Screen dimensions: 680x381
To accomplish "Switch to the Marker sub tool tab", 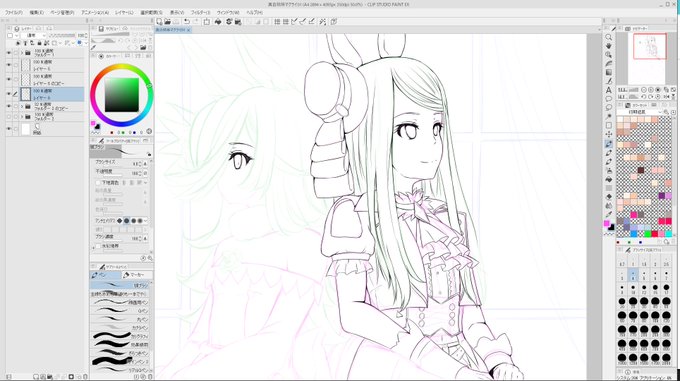I will pos(137,275).
